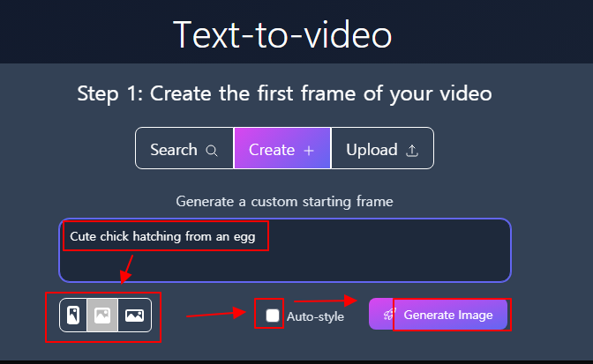
Task: Click the Auto-style label text
Action: point(315,316)
